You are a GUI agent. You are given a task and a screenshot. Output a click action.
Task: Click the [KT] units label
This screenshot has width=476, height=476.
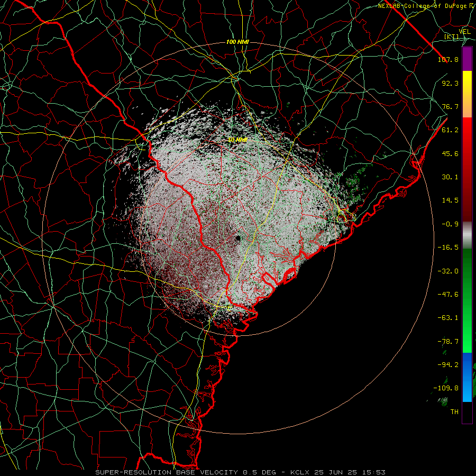tap(452, 36)
